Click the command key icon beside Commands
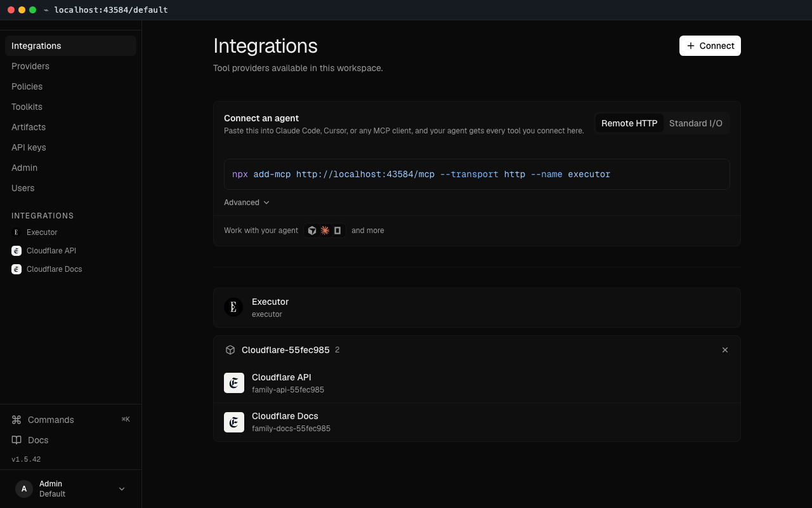This screenshot has height=508, width=812. 16,420
